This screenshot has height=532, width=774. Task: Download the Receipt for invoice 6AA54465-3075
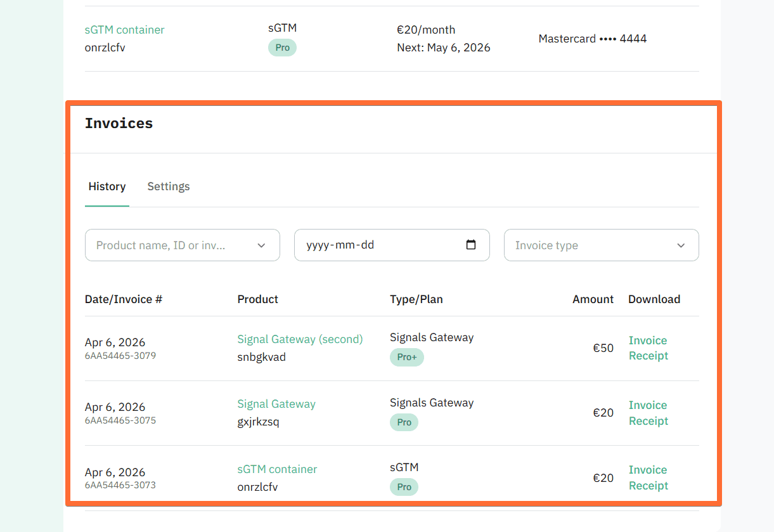(648, 420)
